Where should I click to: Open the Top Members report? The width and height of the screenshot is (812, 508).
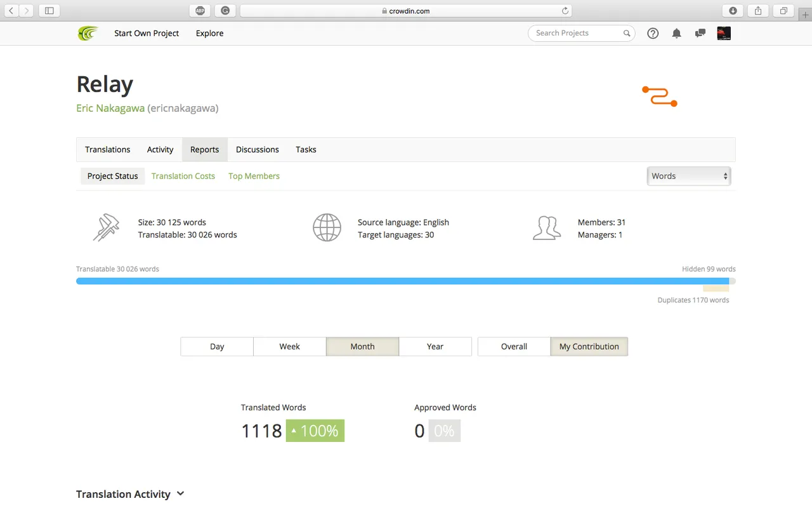(x=254, y=176)
